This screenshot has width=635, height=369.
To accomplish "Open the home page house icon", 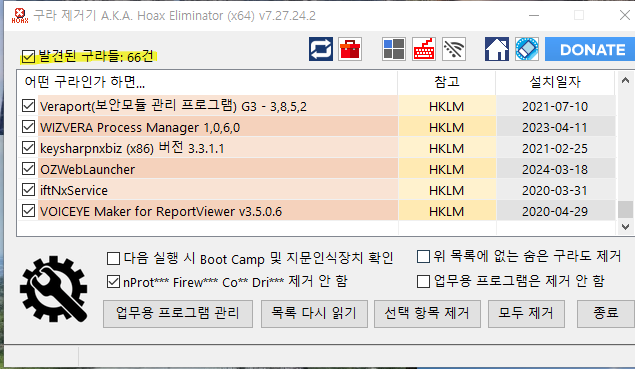I will 497,49.
